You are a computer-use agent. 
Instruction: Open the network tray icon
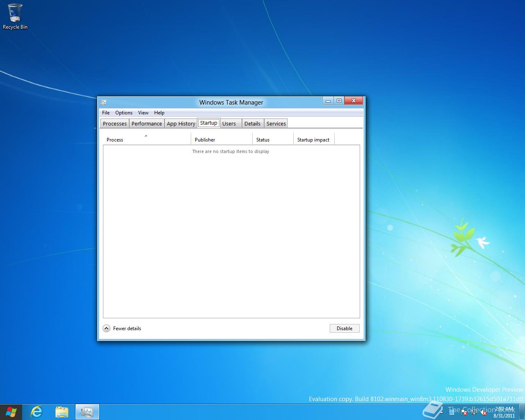pyautogui.click(x=474, y=412)
